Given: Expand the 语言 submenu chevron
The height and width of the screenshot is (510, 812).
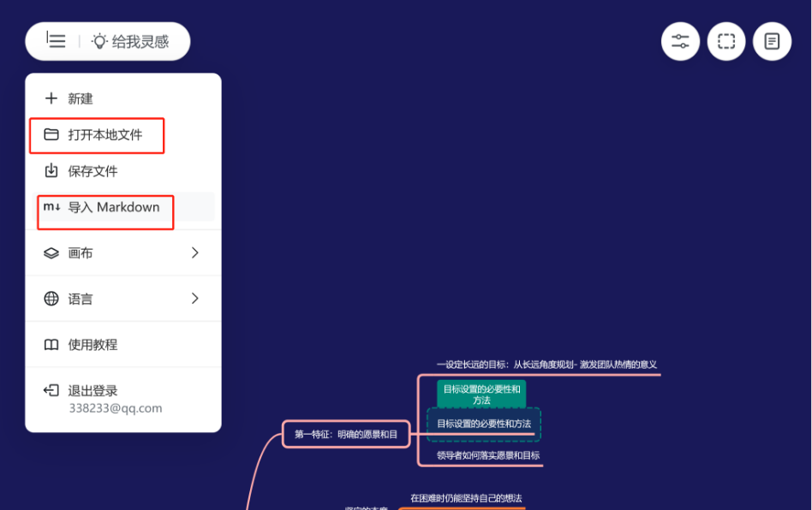Looking at the screenshot, I should pos(194,299).
